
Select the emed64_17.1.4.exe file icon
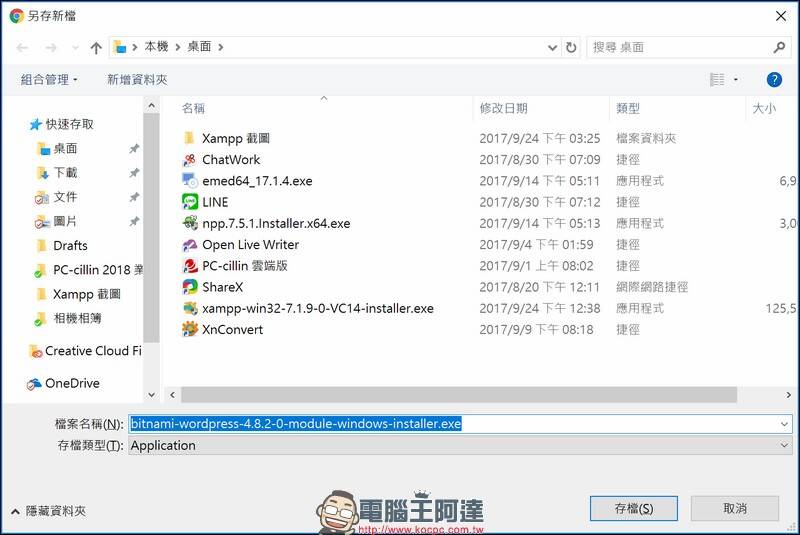tap(190, 181)
